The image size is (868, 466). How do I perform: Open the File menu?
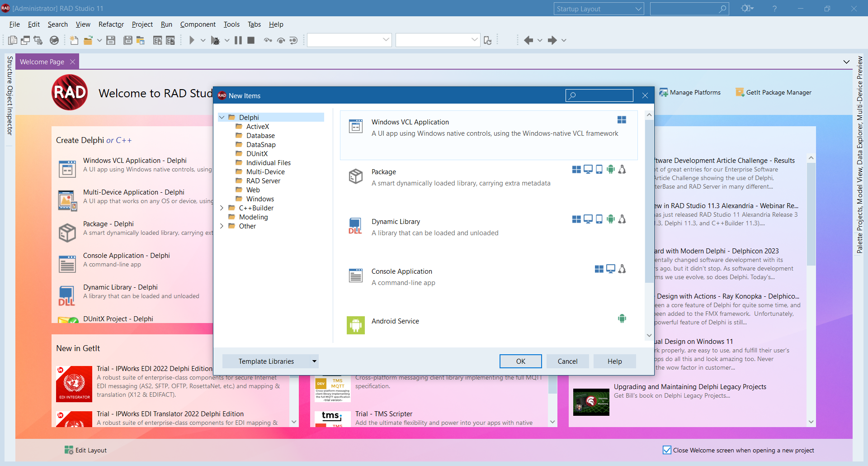tap(14, 24)
